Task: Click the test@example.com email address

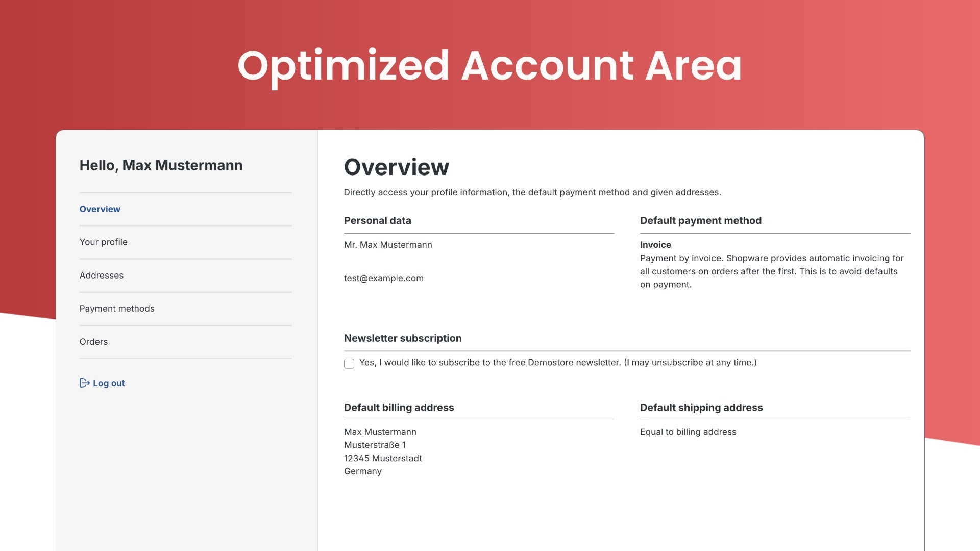Action: [384, 278]
